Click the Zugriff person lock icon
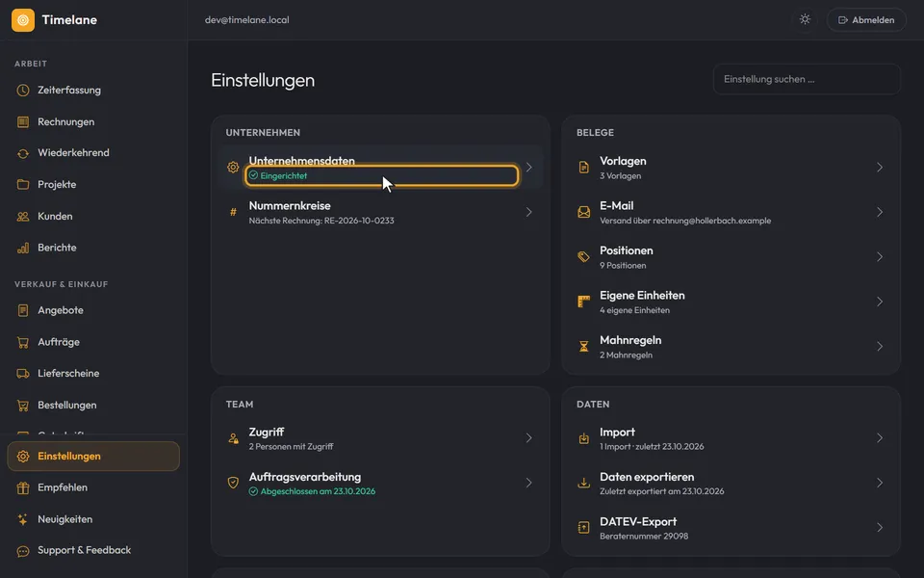This screenshot has height=578, width=924. click(x=233, y=439)
